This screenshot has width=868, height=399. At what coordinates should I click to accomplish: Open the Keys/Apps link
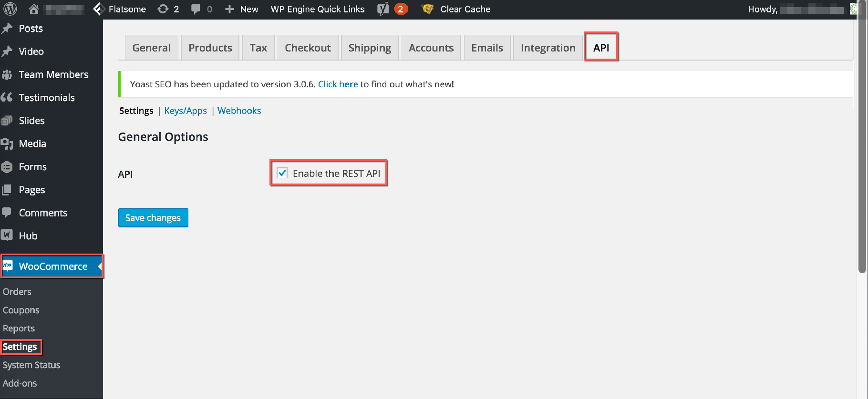point(186,111)
